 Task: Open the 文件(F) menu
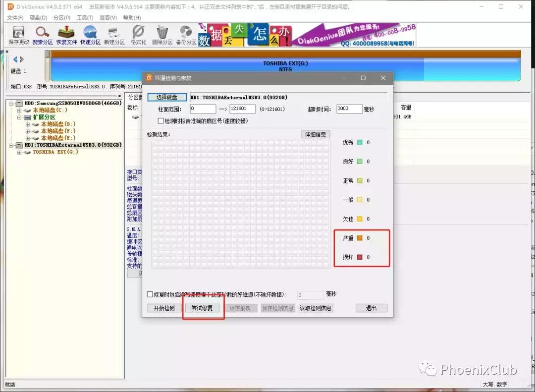[x=15, y=17]
